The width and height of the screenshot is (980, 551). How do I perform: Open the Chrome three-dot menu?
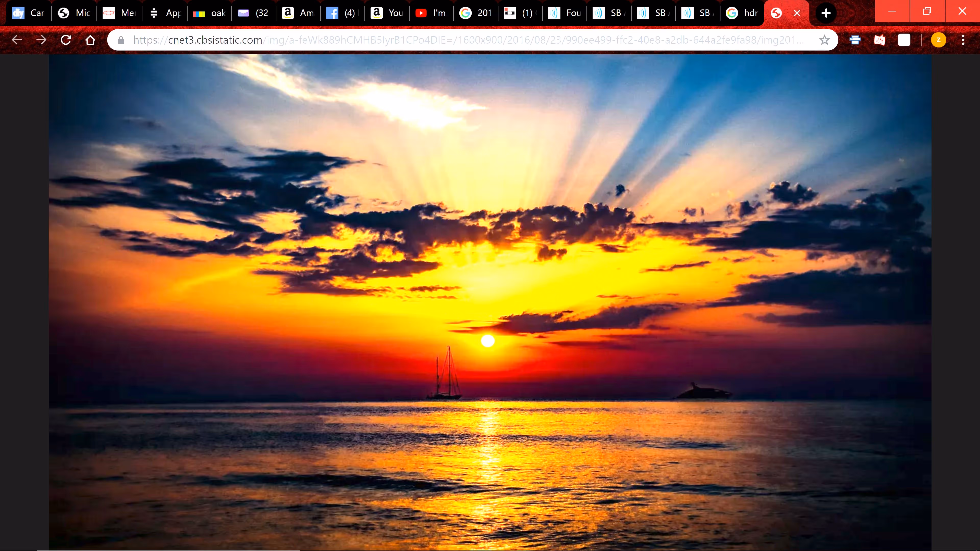(963, 40)
